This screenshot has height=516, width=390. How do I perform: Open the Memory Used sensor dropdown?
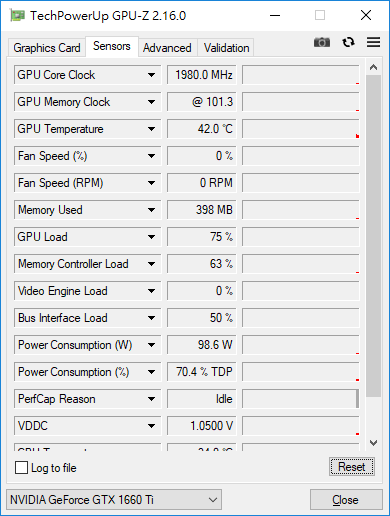(151, 210)
